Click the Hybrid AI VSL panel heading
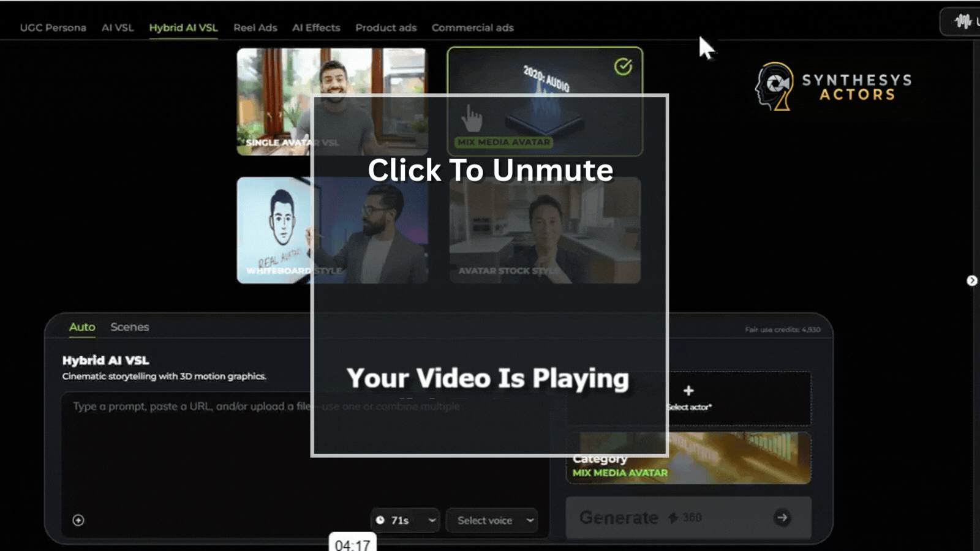Viewport: 980px width, 551px height. (x=106, y=361)
